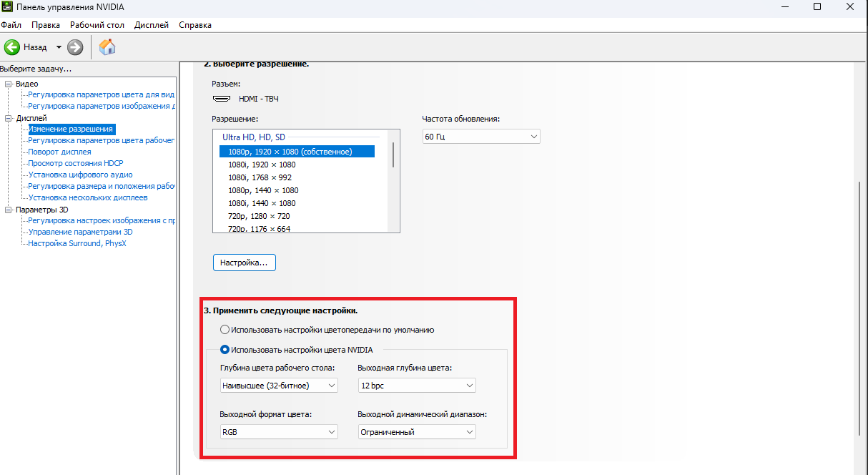868x475 pixels.
Task: Click the Настройка... button
Action: coord(244,263)
